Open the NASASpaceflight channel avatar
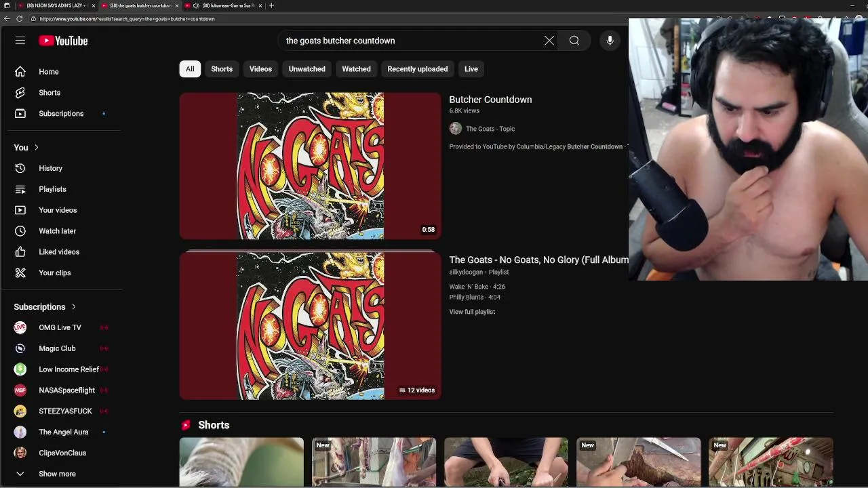 point(20,390)
